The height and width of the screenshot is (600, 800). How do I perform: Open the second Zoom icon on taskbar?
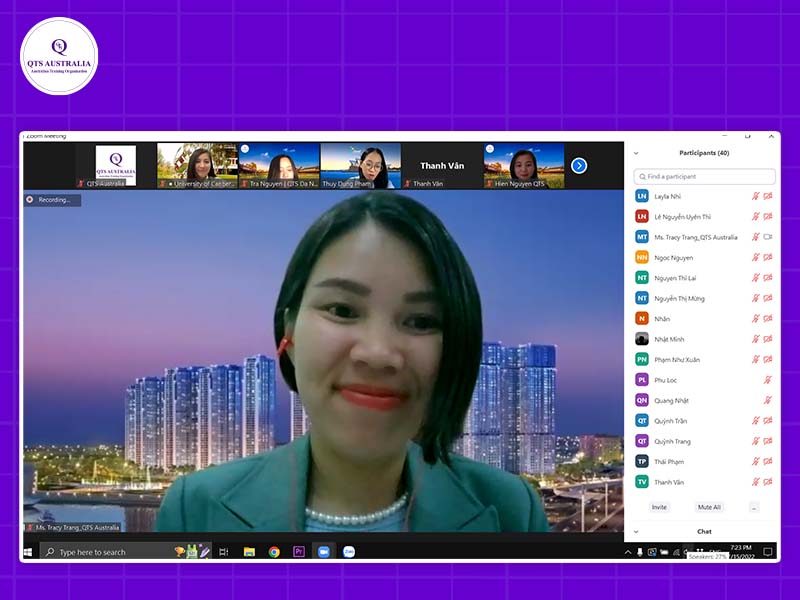click(x=349, y=552)
